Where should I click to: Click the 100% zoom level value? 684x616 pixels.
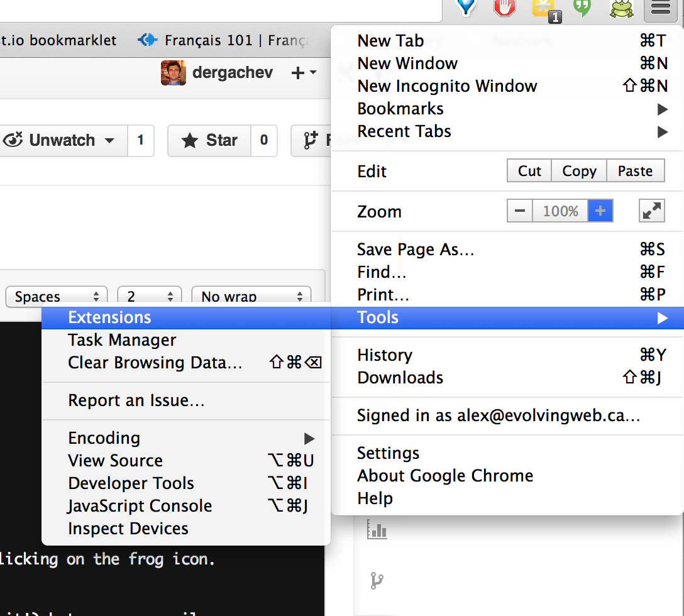point(560,211)
